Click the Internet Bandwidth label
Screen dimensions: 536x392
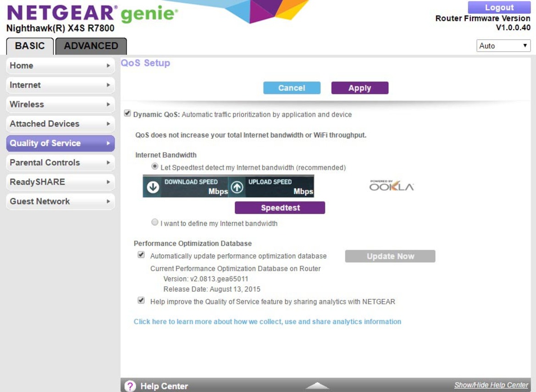166,155
